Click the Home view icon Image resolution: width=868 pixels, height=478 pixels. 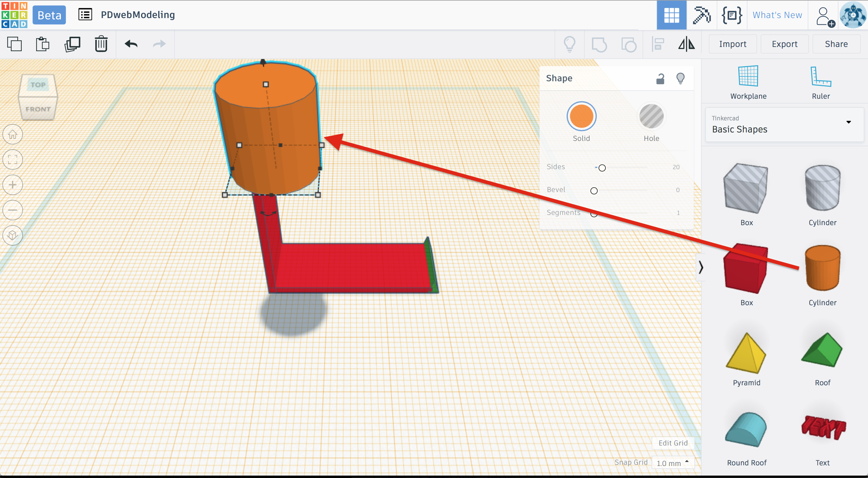(x=13, y=134)
